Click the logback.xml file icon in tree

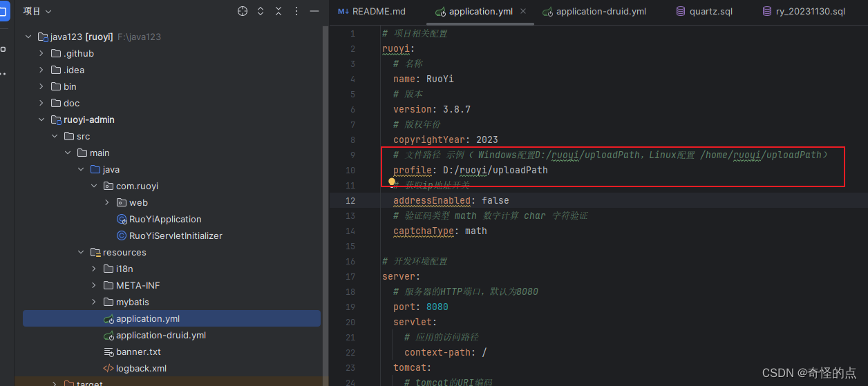click(108, 368)
